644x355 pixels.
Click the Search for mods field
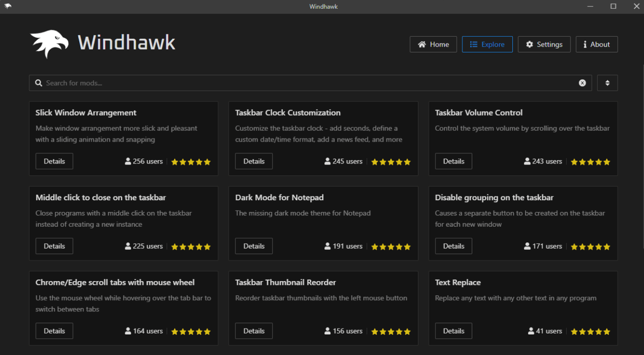308,83
